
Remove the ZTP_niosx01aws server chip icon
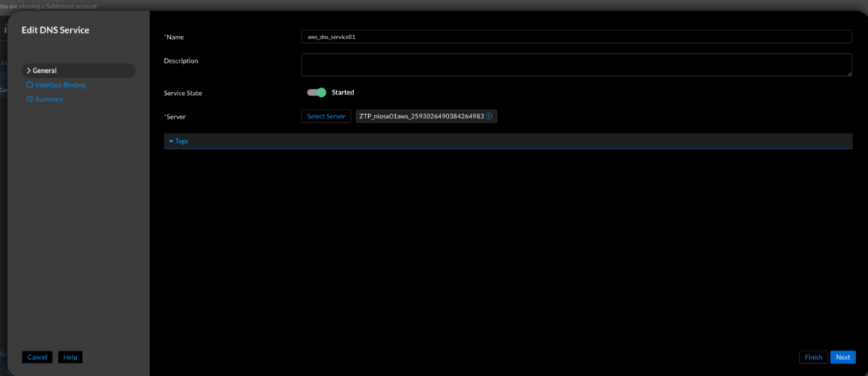click(x=489, y=116)
